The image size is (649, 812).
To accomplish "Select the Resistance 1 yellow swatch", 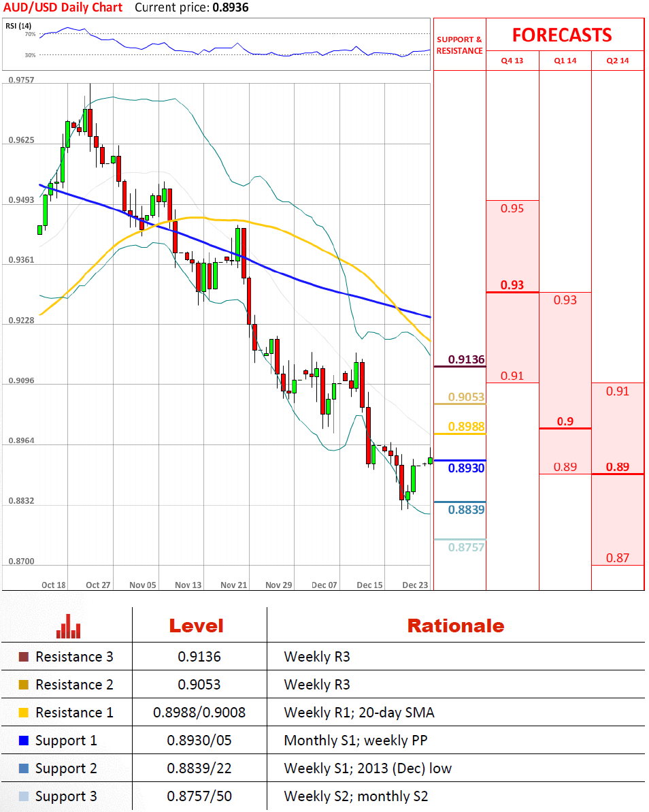I will [x=24, y=713].
